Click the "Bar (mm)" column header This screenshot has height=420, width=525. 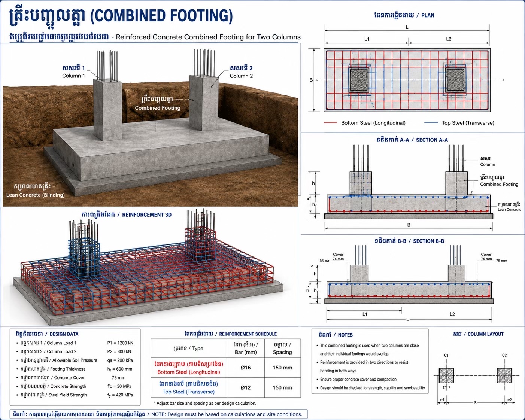click(246, 352)
